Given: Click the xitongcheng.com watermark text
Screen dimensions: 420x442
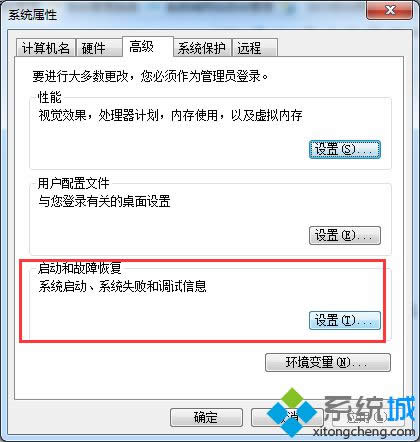Looking at the screenshot, I should click(x=364, y=431).
